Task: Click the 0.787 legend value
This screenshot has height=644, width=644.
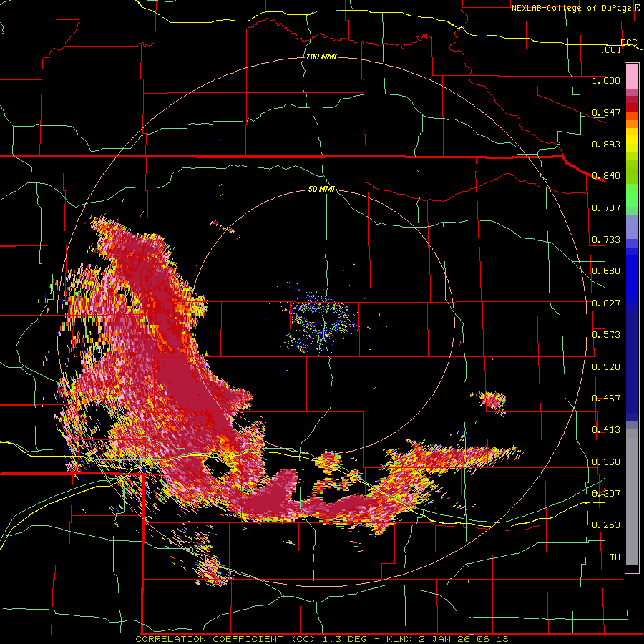Action: click(606, 208)
